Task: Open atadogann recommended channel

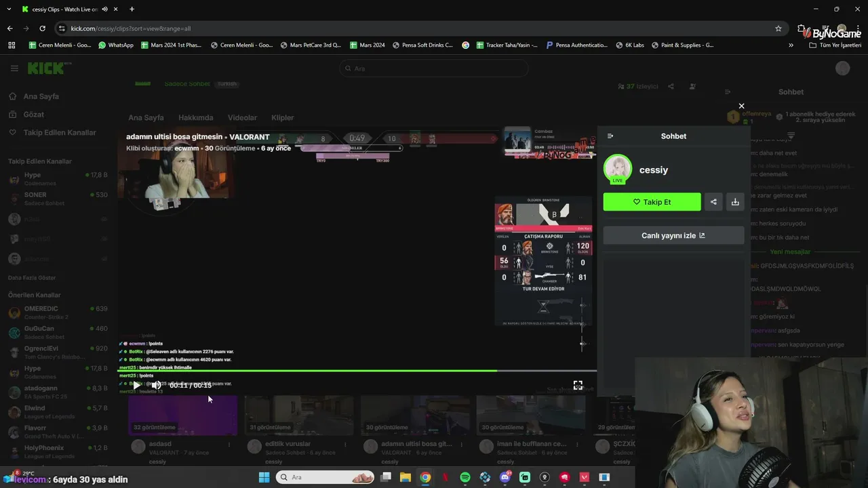Action: pos(58,392)
